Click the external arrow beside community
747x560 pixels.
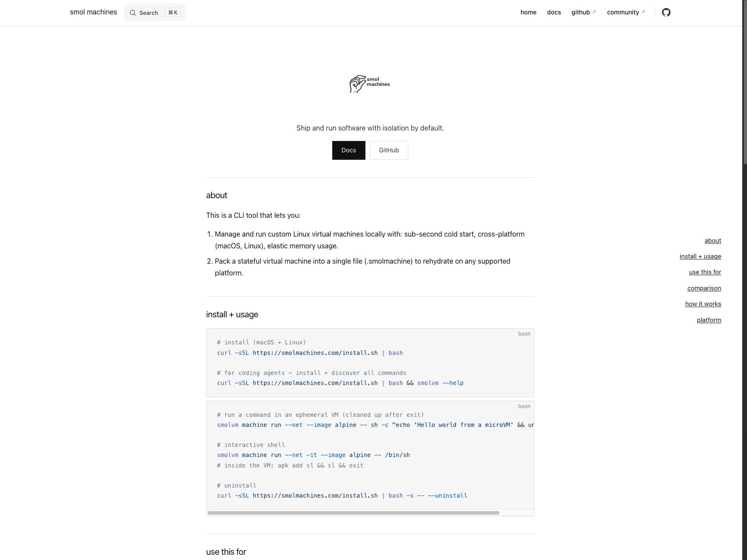643,12
